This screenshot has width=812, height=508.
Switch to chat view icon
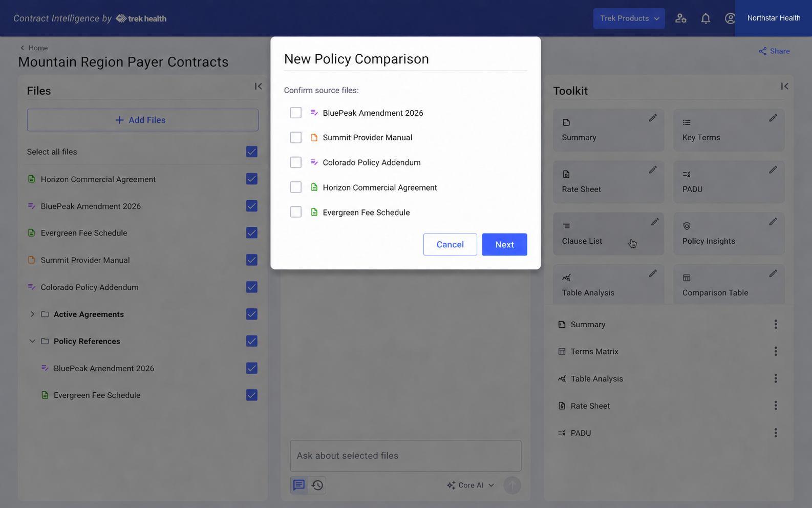299,485
